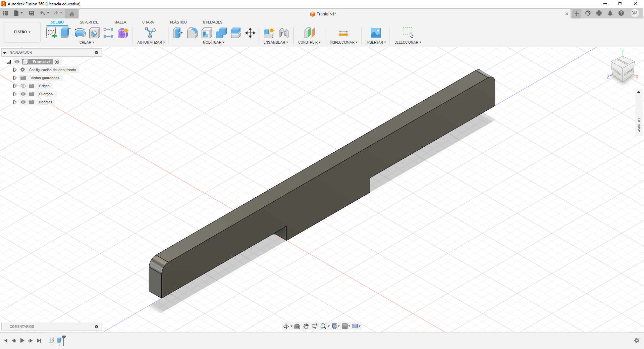
Task: Switch to the SUPERFICIE tab
Action: coord(89,22)
